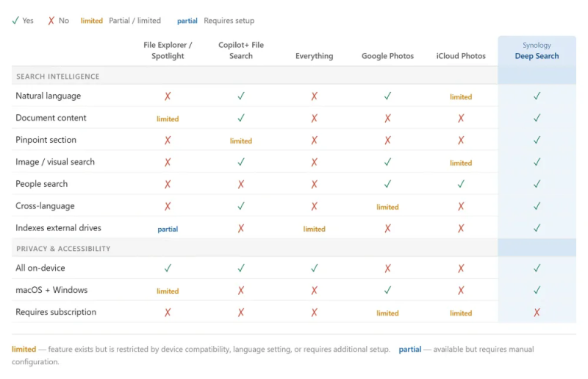Click the 'Natural language' row label

tap(48, 96)
